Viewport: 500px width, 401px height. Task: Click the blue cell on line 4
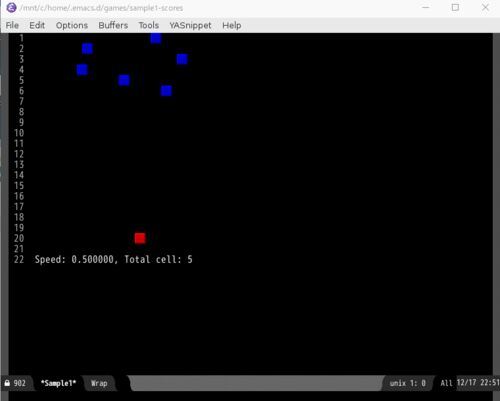(x=82, y=70)
